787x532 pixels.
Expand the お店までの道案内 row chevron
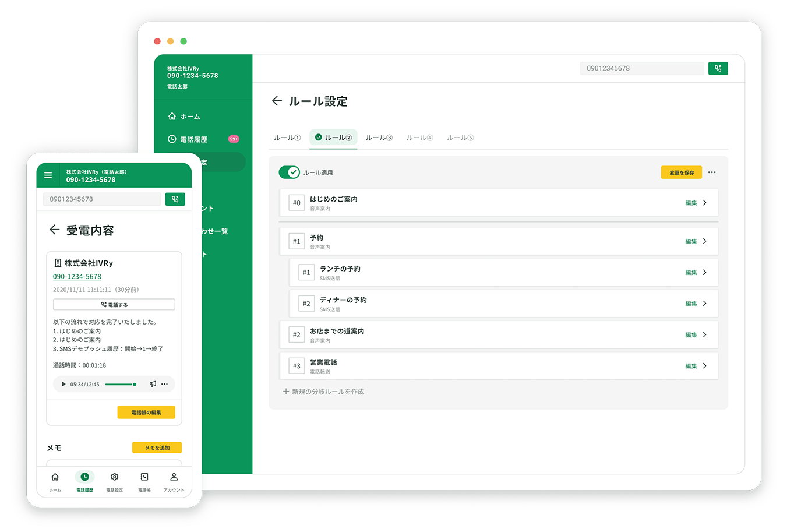pyautogui.click(x=705, y=335)
